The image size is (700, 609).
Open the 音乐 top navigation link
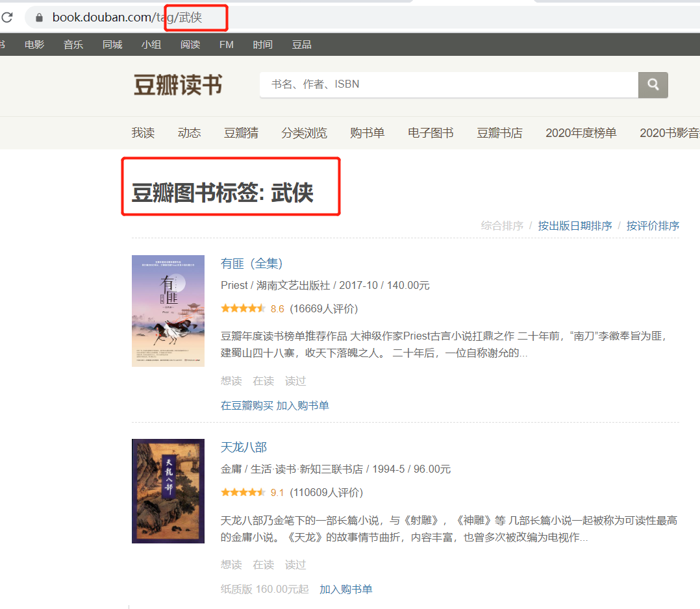[x=73, y=45]
